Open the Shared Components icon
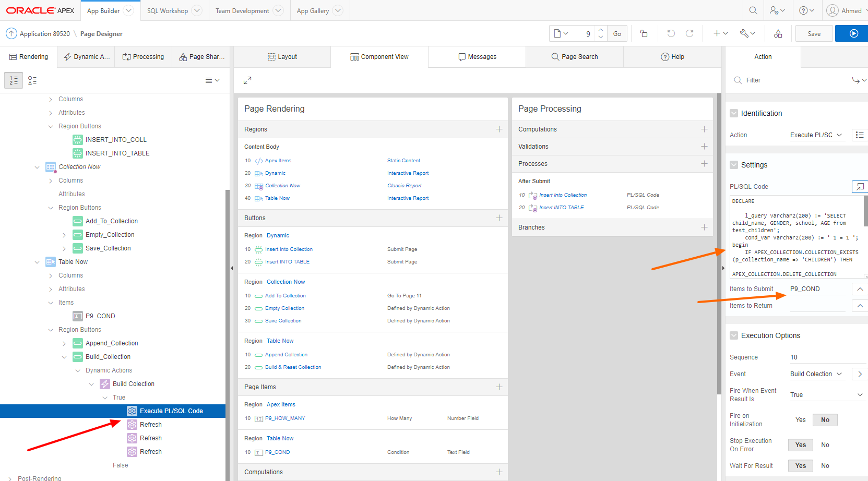The image size is (868, 481). click(x=778, y=33)
